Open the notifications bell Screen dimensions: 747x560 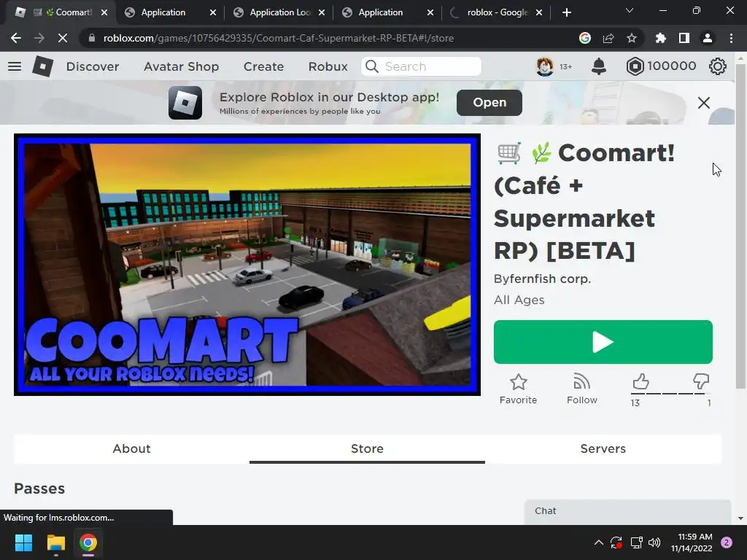tap(598, 66)
